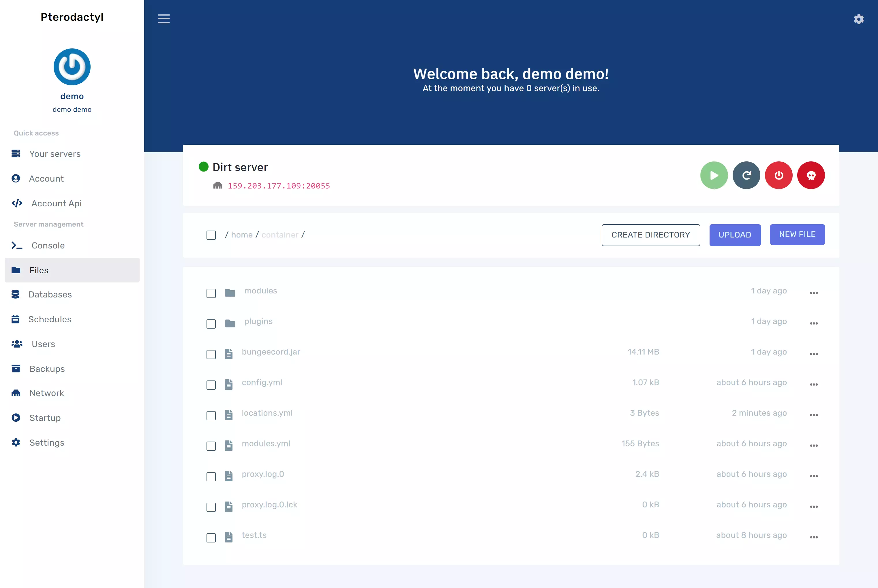
Task: Open the Backups sidebar item
Action: 47,369
